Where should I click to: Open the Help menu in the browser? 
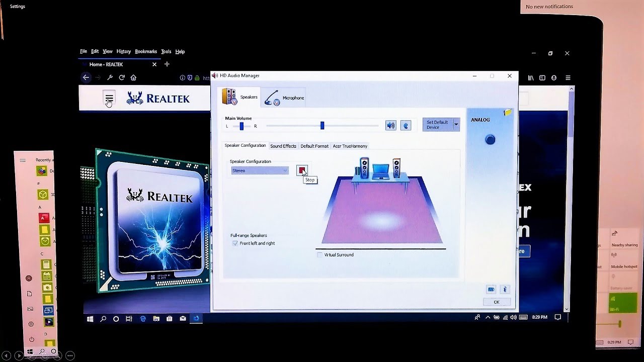coord(180,51)
